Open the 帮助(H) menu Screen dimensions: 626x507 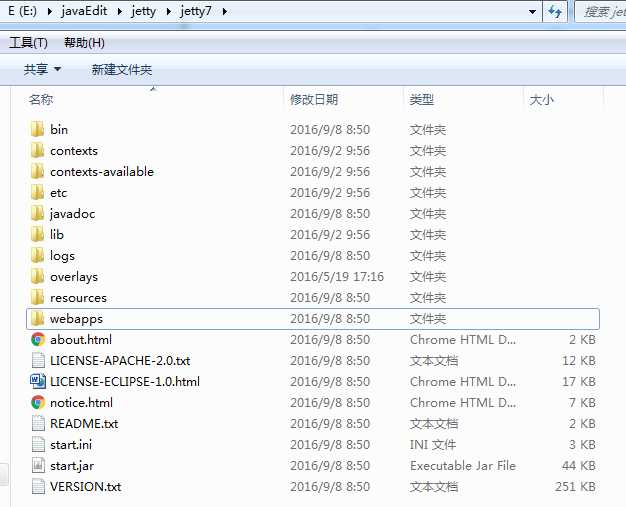click(x=84, y=42)
